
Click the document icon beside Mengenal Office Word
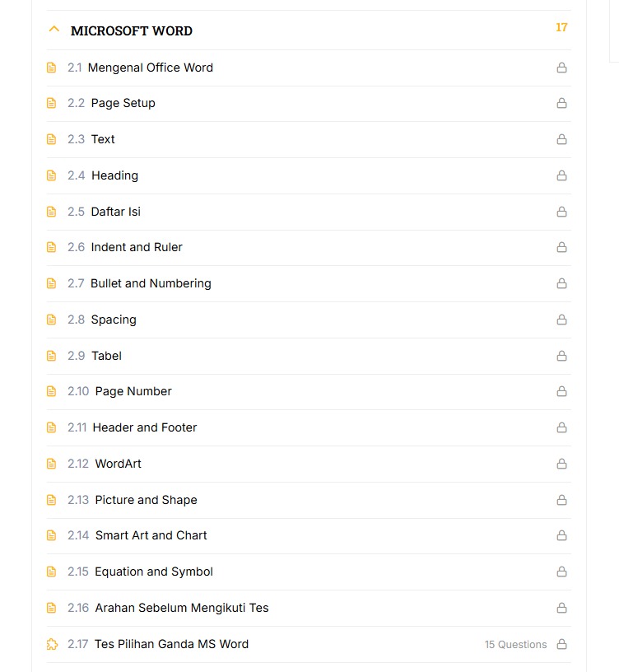pyautogui.click(x=52, y=68)
